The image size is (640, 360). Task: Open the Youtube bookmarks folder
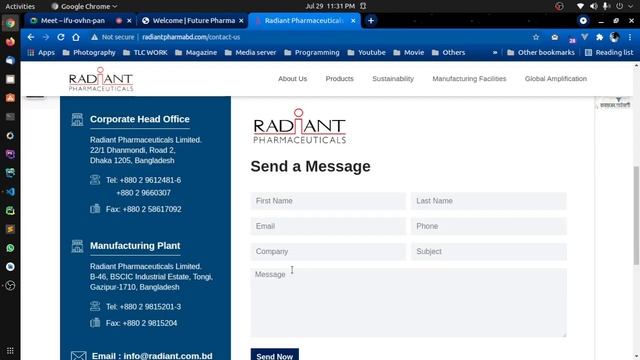367,53
